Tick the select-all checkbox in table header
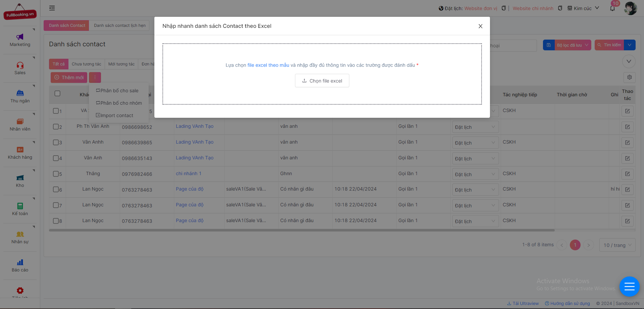The height and width of the screenshot is (309, 644). coord(57,94)
